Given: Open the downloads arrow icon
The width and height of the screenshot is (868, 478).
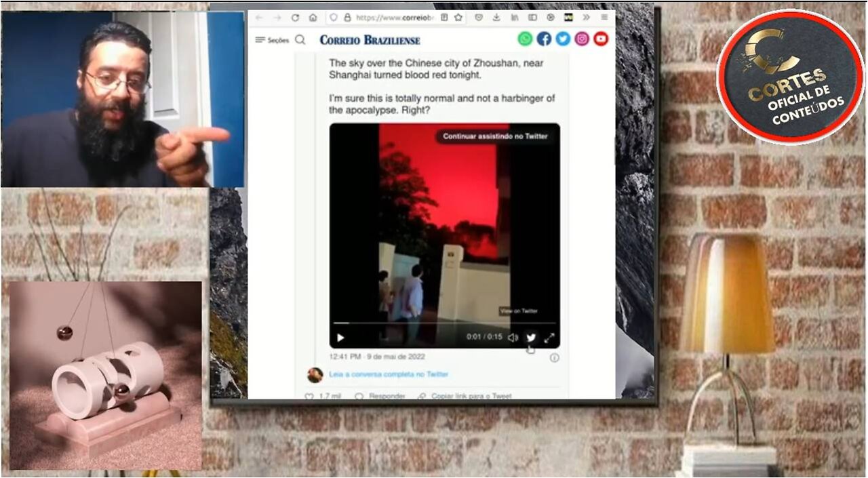Looking at the screenshot, I should 496,18.
